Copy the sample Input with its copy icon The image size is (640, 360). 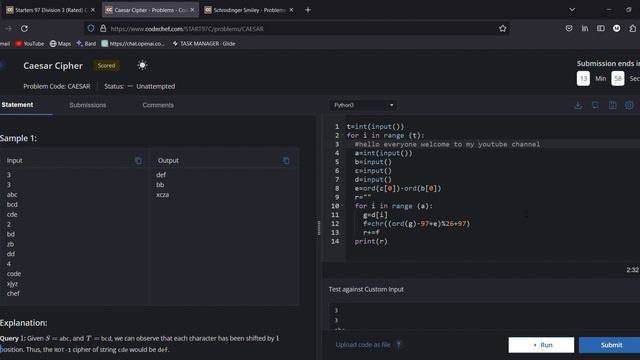pyautogui.click(x=138, y=161)
